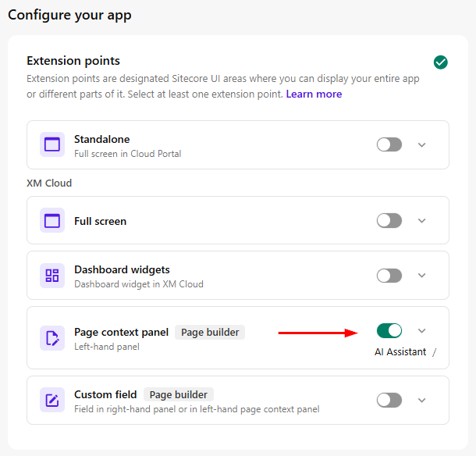Click the Full screen window icon
Image resolution: width=476 pixels, height=456 pixels.
click(x=52, y=221)
